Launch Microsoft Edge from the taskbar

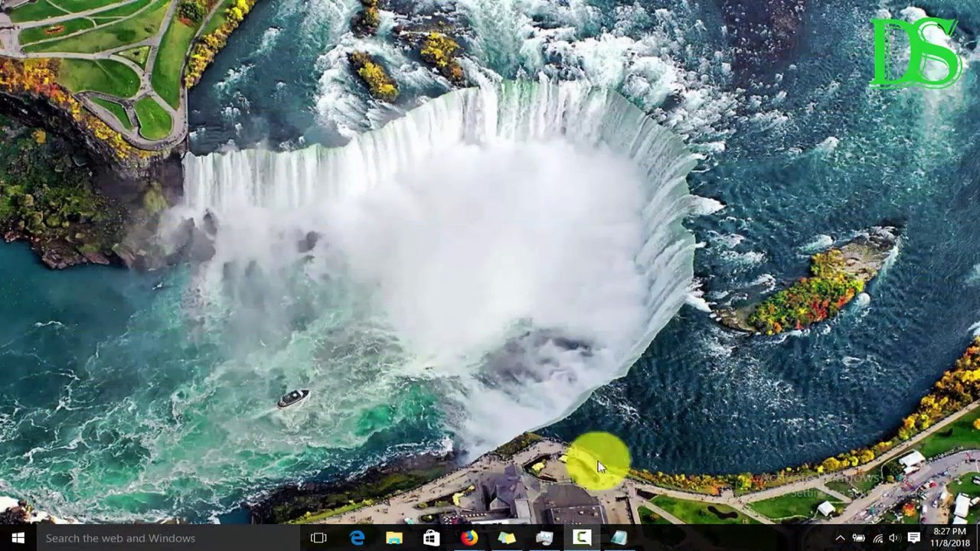point(357,538)
